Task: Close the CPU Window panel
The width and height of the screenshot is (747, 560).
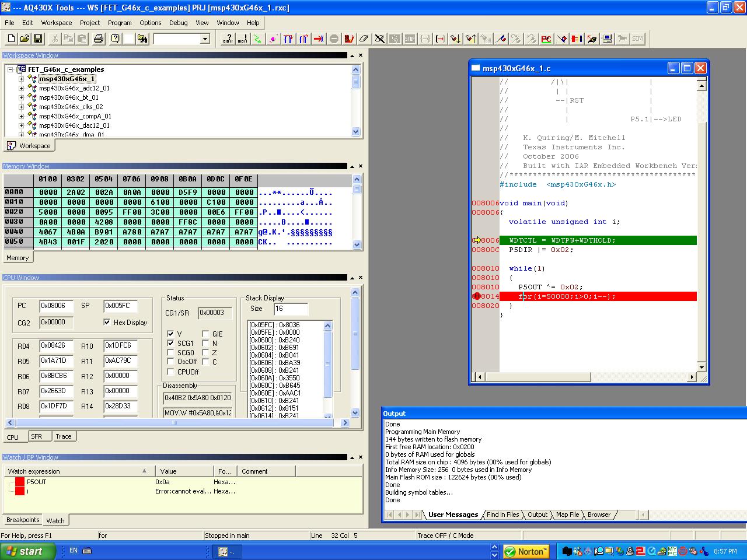Action: [x=360, y=278]
